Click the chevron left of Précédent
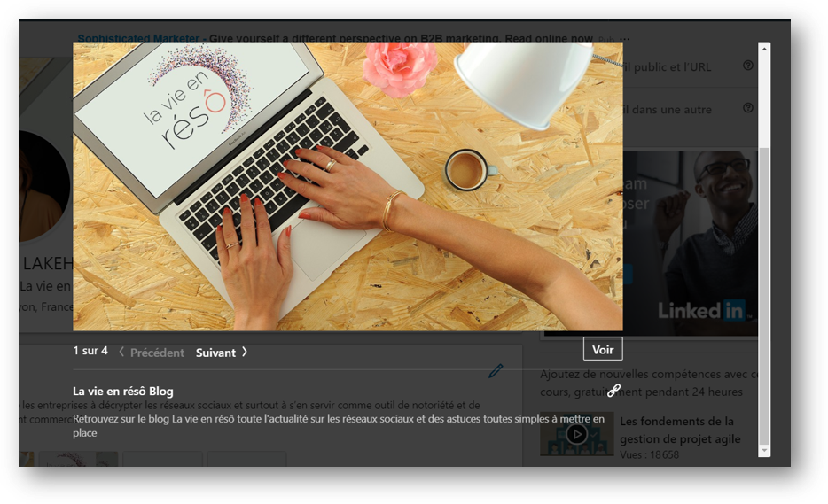This screenshot has height=504, width=828. pyautogui.click(x=121, y=352)
